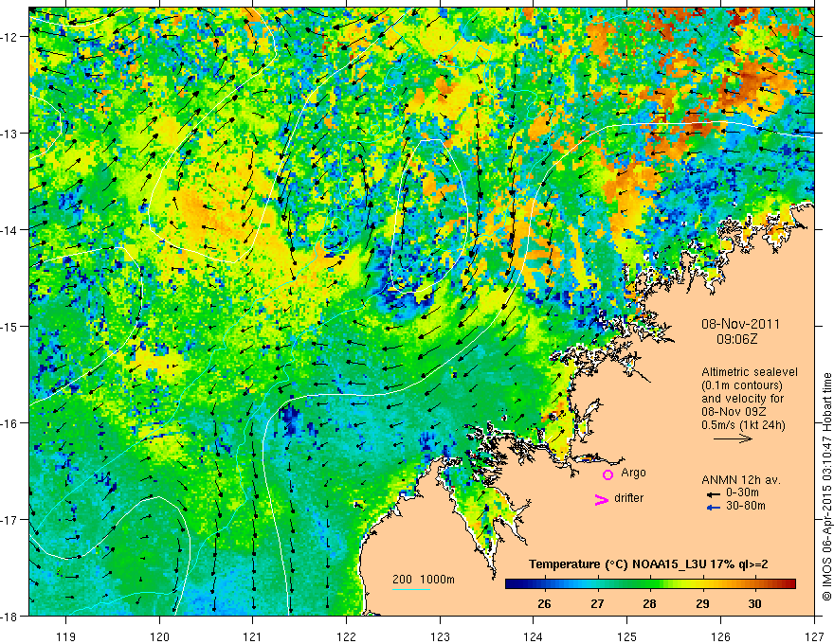Click the '(0.1m contours)' text
This screenshot has width=834, height=644.
[742, 385]
